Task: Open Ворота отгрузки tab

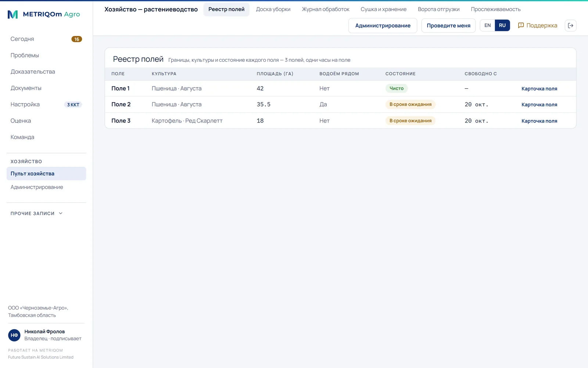Action: point(439,9)
